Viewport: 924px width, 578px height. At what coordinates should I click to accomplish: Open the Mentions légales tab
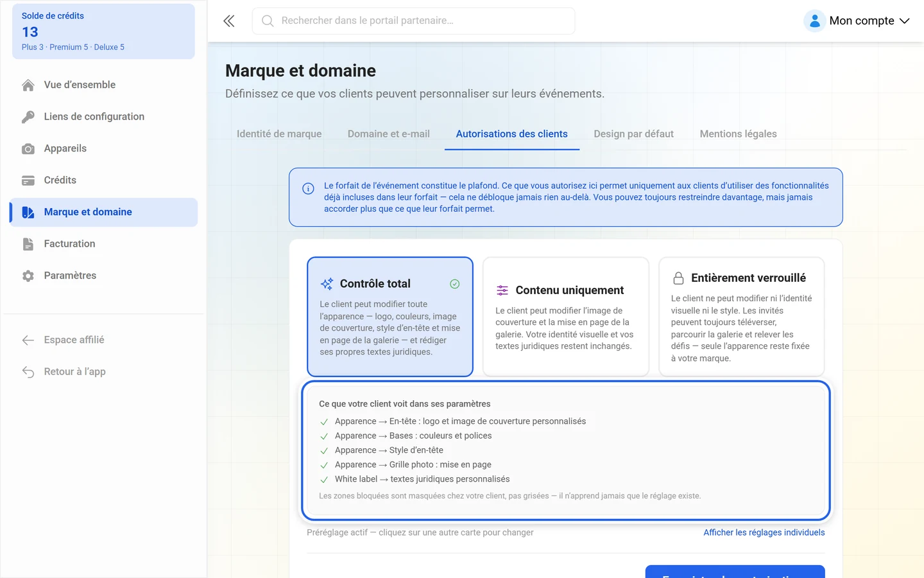[x=738, y=134]
